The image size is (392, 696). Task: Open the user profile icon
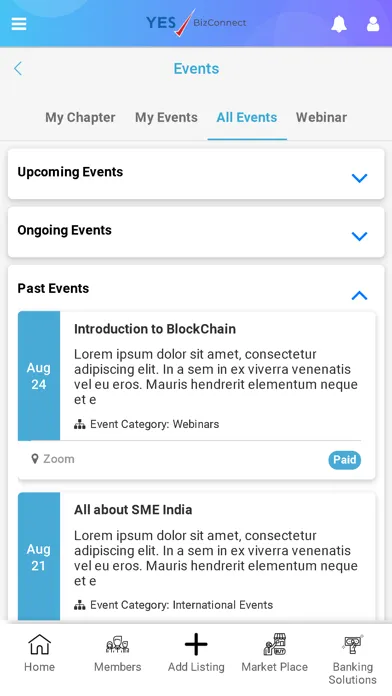click(373, 24)
